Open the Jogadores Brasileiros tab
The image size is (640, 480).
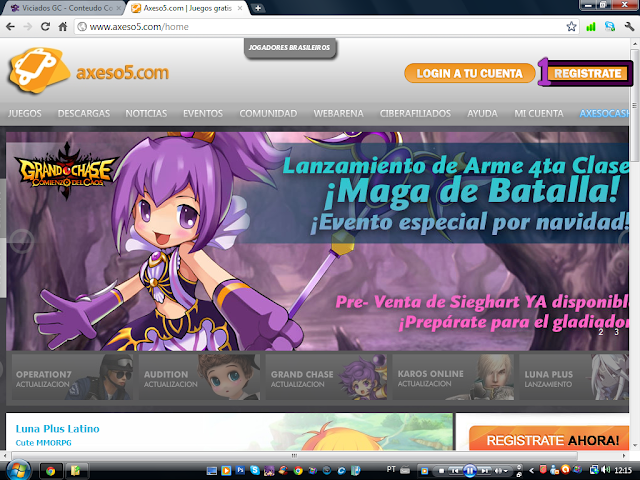pos(289,48)
